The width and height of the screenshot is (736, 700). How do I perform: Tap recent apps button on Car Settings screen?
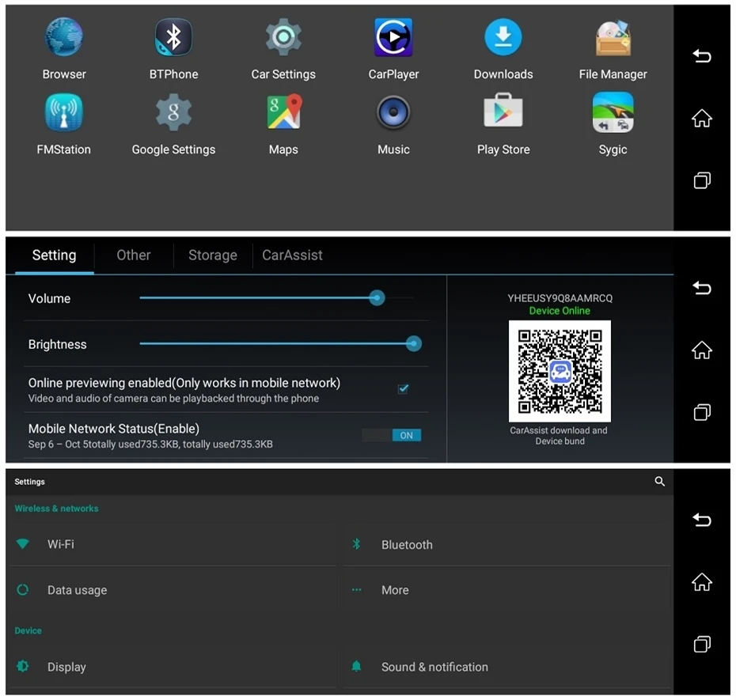(702, 412)
